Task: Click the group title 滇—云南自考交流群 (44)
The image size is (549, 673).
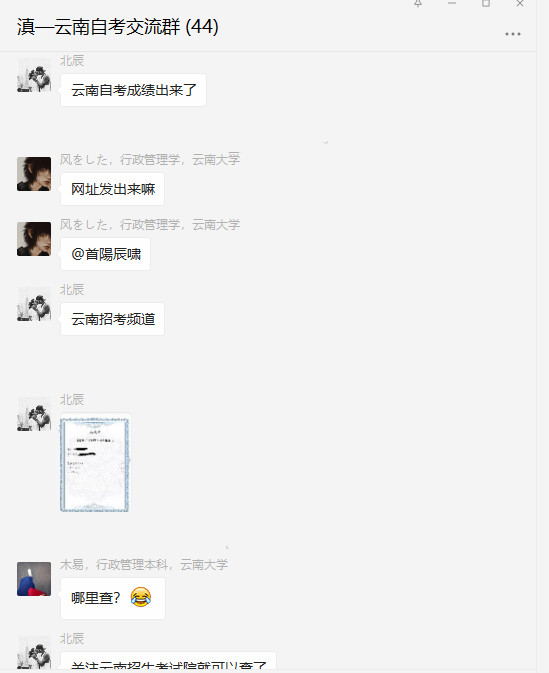Action: 118,27
